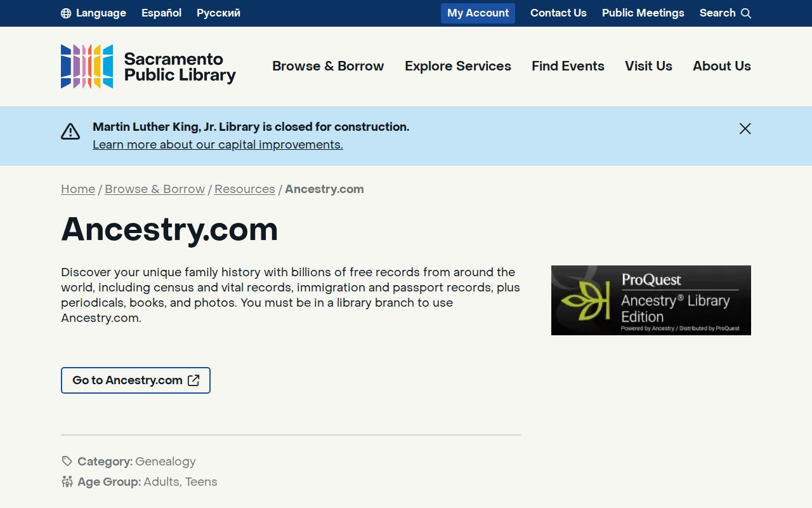Open the Visit Us menu
The width and height of the screenshot is (812, 508).
click(x=648, y=66)
